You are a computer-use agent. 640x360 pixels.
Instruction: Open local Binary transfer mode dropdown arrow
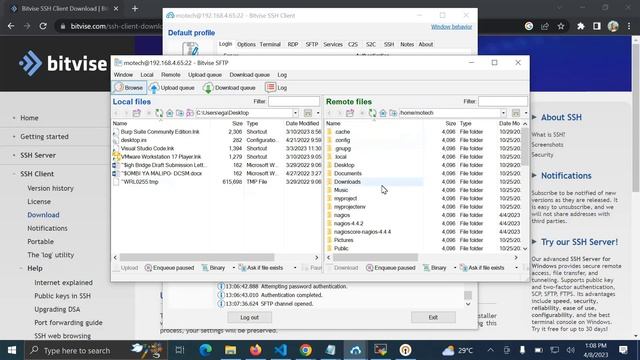(x=233, y=268)
